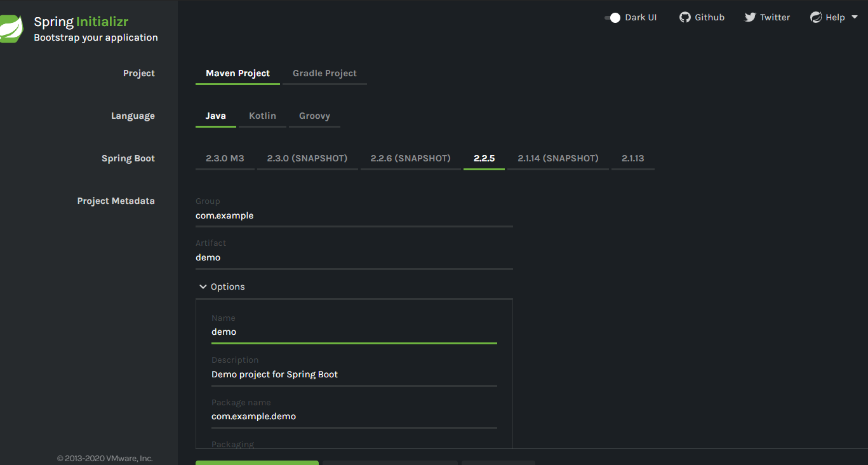This screenshot has width=868, height=465.
Task: Collapse the Options chevron
Action: pos(203,287)
